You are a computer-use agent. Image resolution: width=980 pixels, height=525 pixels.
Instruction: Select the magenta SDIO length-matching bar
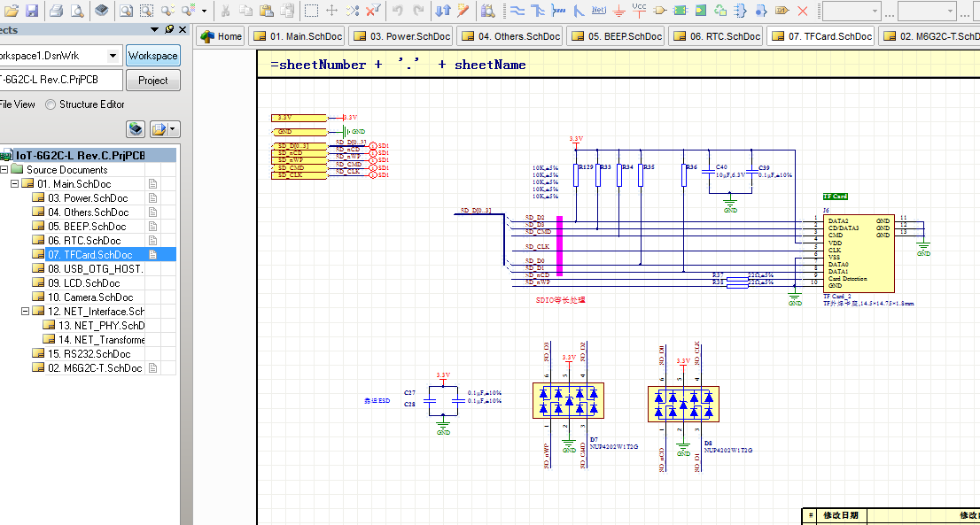click(x=559, y=246)
